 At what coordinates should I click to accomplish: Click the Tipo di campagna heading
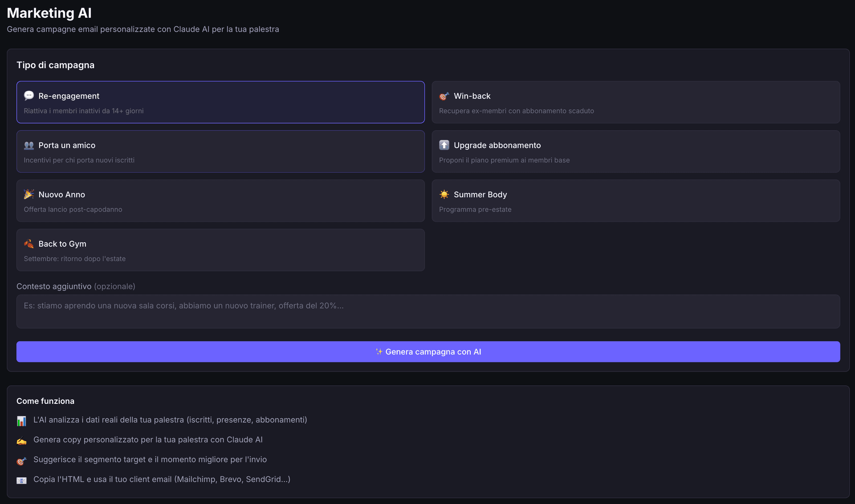[x=55, y=65]
